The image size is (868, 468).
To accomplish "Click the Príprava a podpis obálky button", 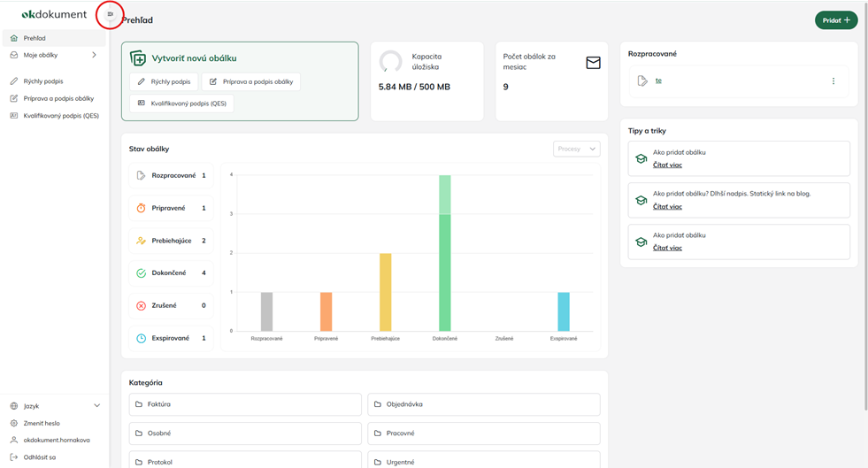I will pyautogui.click(x=251, y=81).
